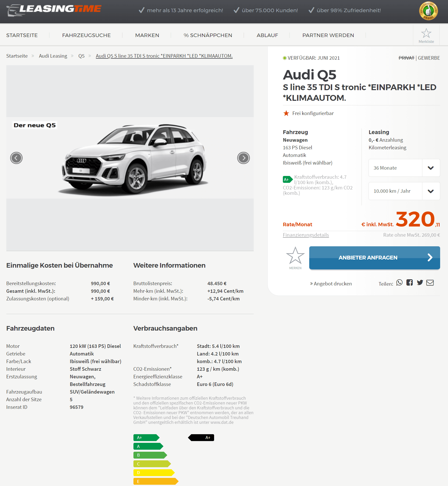Open MARKEN menu item
The height and width of the screenshot is (486, 448).
pyautogui.click(x=147, y=35)
